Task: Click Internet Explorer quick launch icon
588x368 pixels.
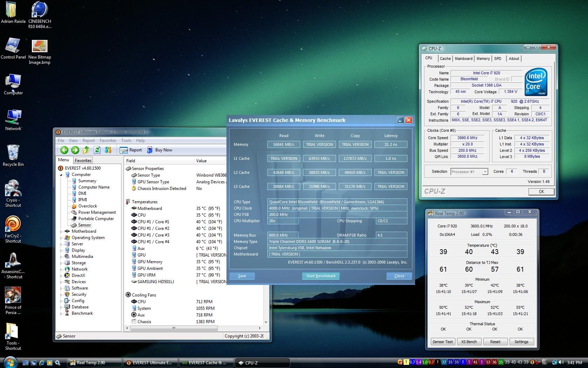Action: coord(42,363)
